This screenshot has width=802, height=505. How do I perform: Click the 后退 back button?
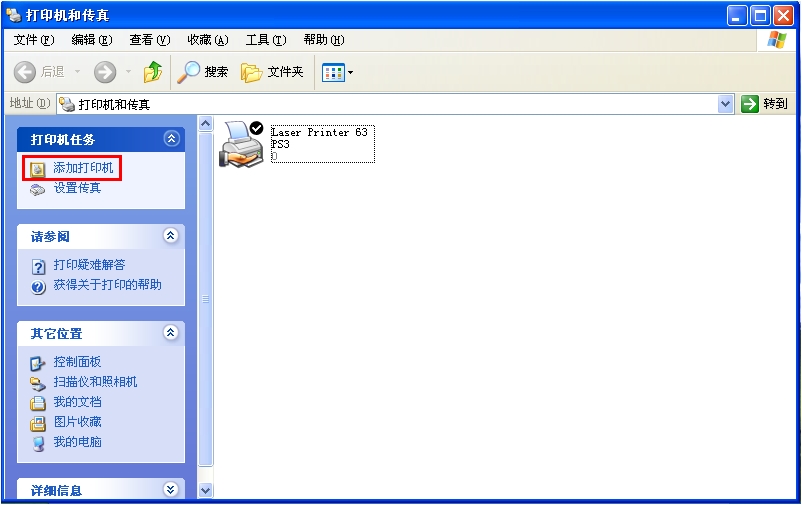click(39, 72)
